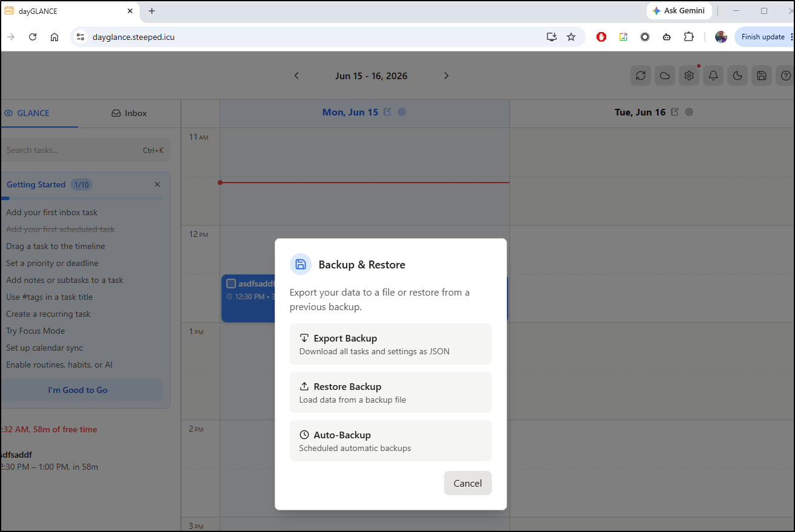Click the install app icon in address bar

point(552,37)
